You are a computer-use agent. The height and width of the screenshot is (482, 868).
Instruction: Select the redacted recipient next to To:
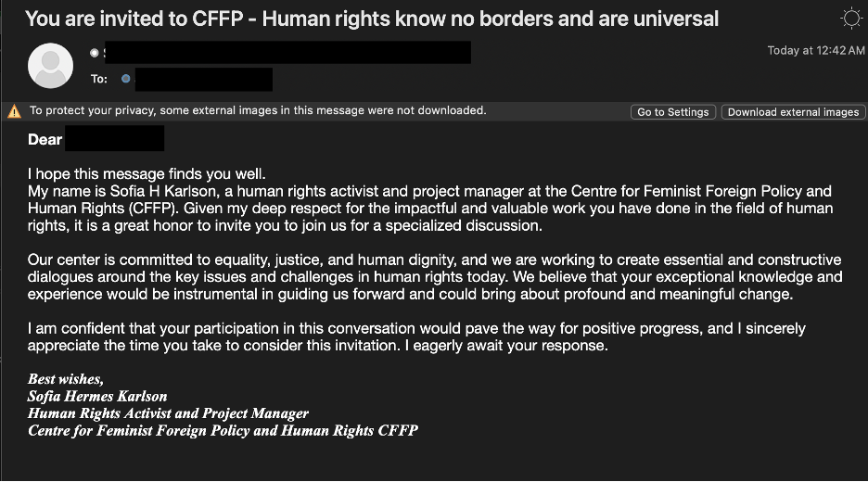[x=204, y=79]
